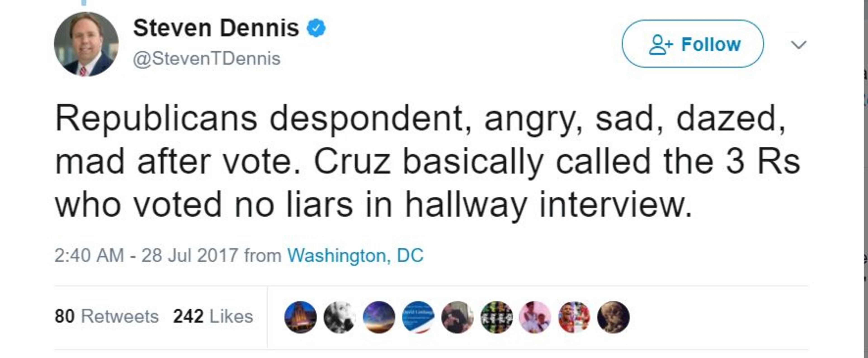This screenshot has width=868, height=358.
Task: Open the @StevenTDennis handle link
Action: tap(207, 59)
